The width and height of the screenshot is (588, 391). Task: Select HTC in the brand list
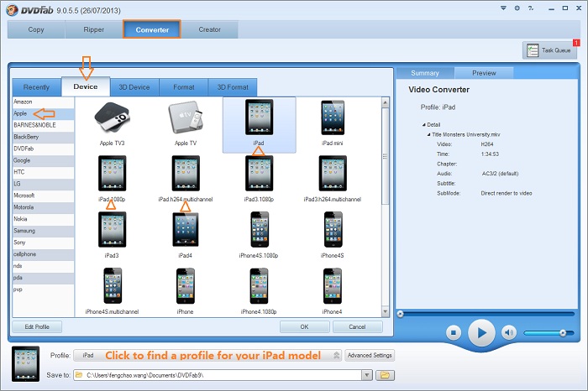click(x=44, y=172)
